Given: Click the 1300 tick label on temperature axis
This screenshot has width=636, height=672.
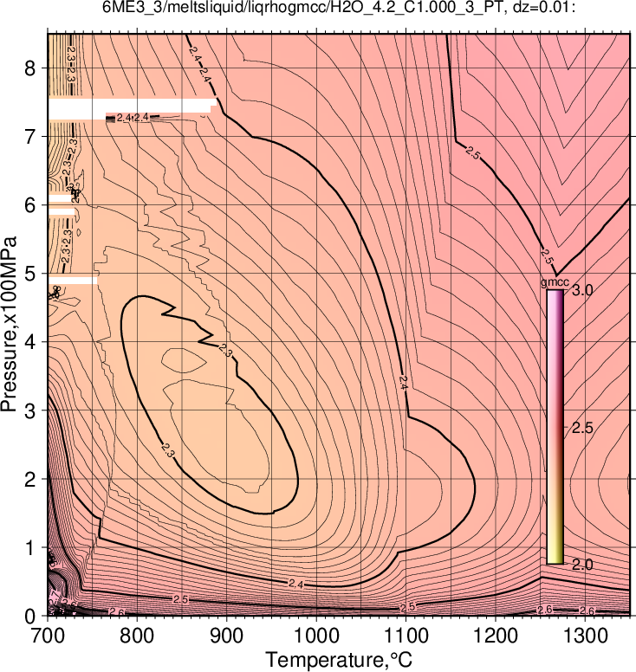Looking at the screenshot, I should (585, 636).
